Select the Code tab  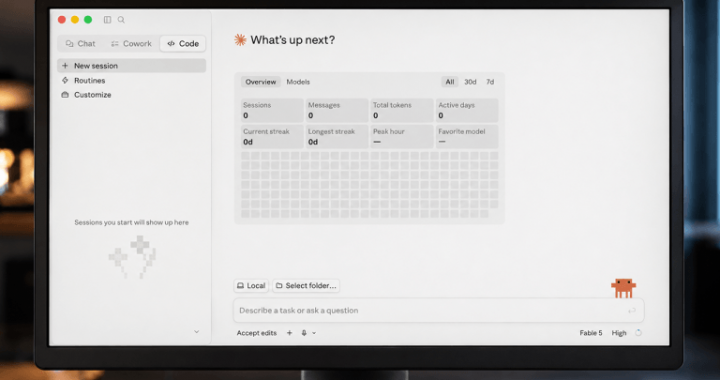click(183, 44)
